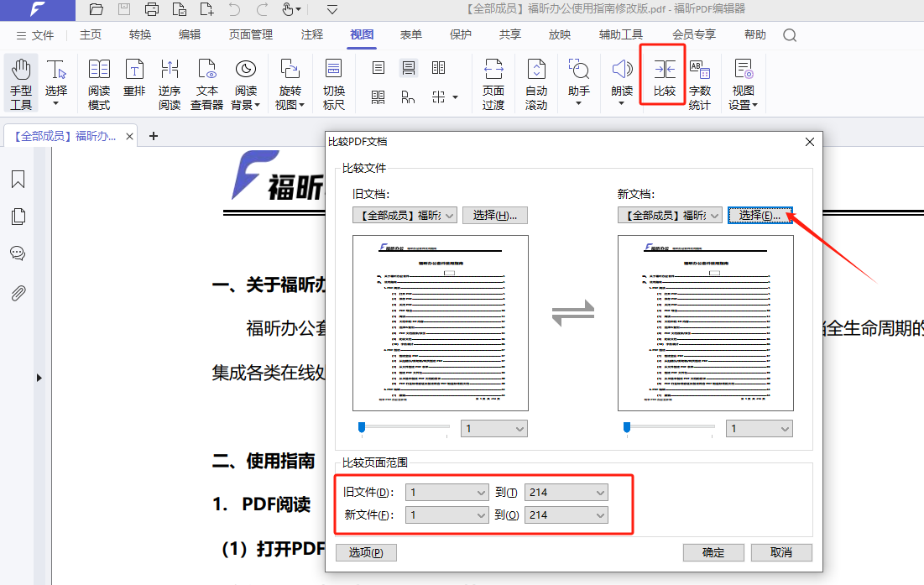Click 选择 button for new document
Viewport: 924px width, 585px height.
pos(760,216)
